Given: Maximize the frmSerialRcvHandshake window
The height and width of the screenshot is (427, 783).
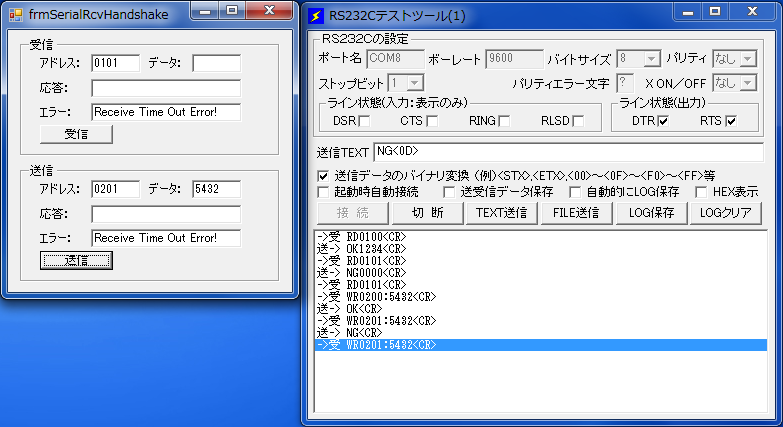Looking at the screenshot, I should click(x=232, y=11).
